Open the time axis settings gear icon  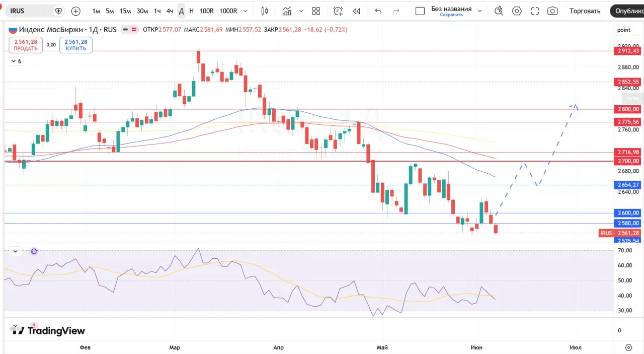628,347
